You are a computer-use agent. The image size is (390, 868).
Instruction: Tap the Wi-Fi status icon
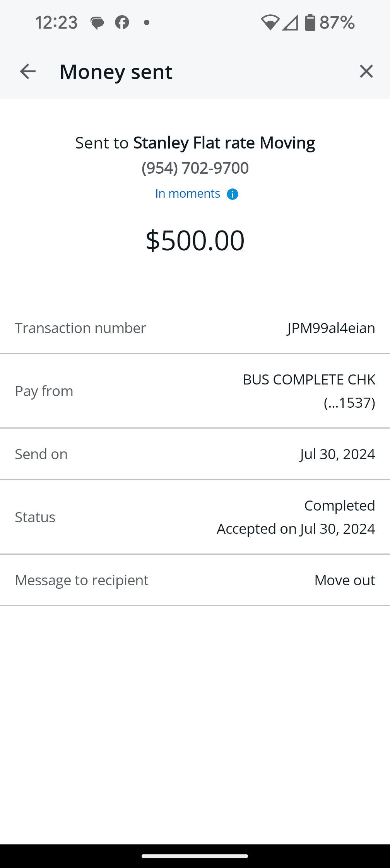point(270,22)
